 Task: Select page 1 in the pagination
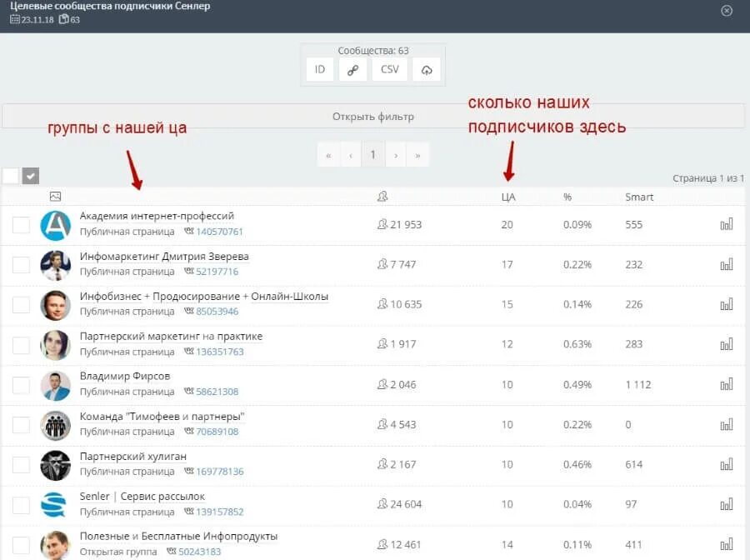point(373,155)
